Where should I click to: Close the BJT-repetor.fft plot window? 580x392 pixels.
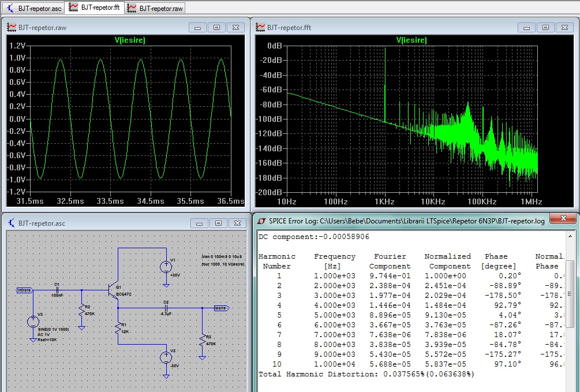pyautogui.click(x=564, y=27)
